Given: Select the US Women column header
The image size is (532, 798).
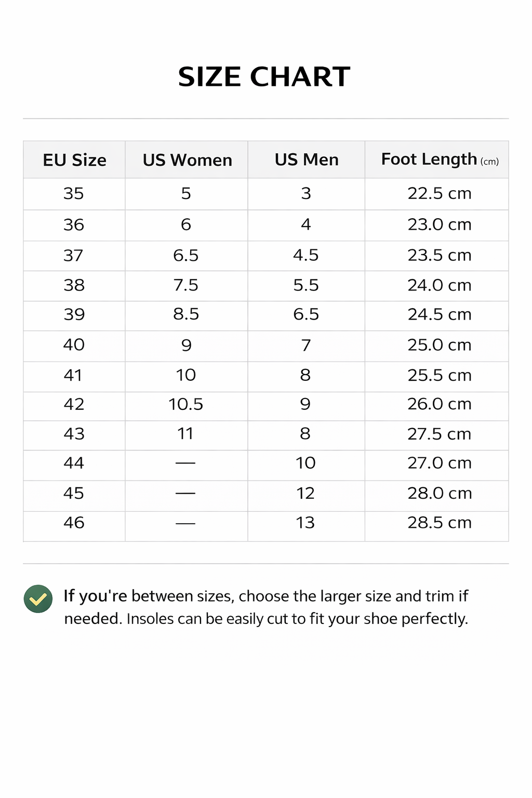Looking at the screenshot, I should tap(187, 160).
